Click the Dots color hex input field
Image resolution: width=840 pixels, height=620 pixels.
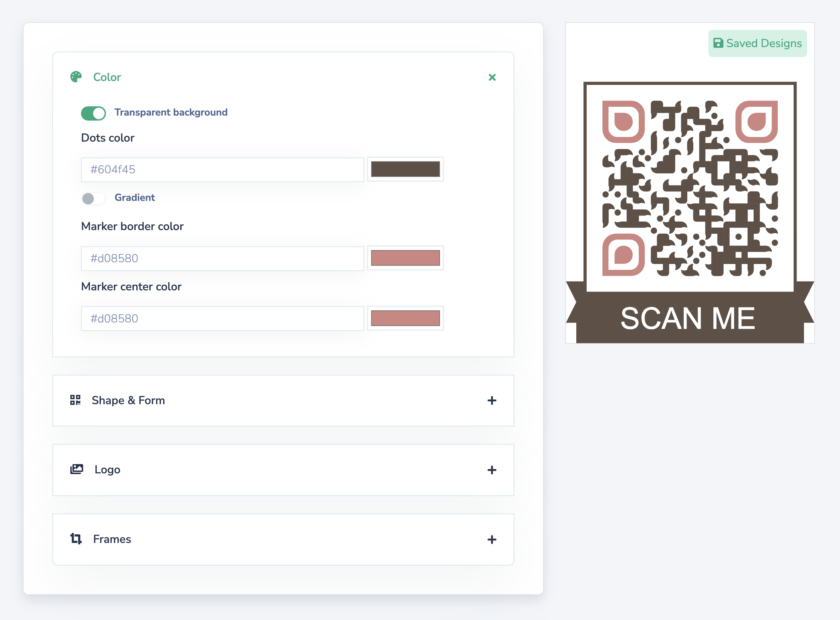(x=223, y=170)
